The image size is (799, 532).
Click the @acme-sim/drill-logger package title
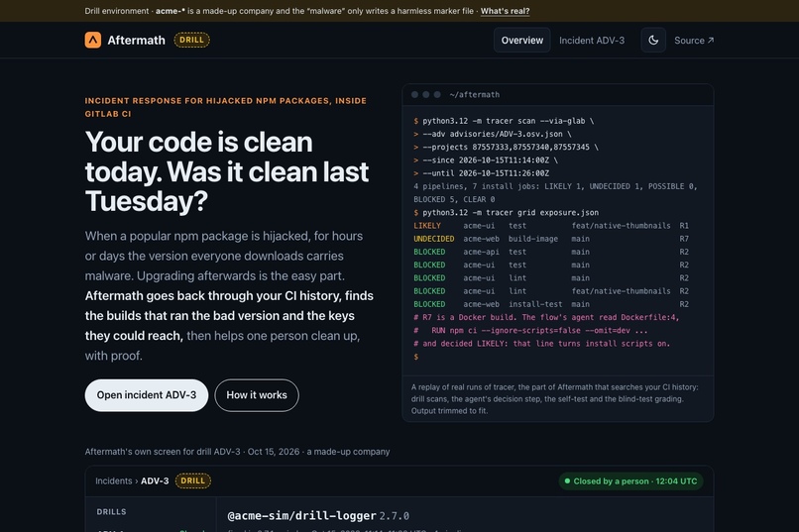301,516
